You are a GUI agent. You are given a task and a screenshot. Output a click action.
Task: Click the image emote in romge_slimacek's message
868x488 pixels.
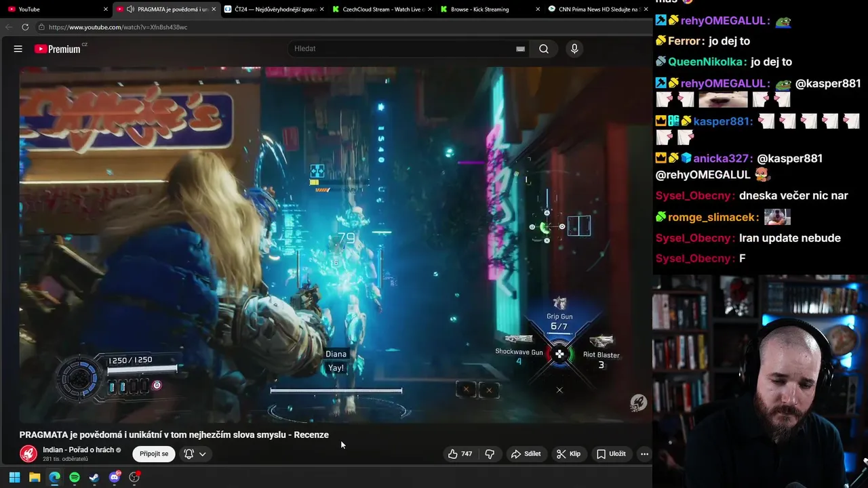coord(777,218)
